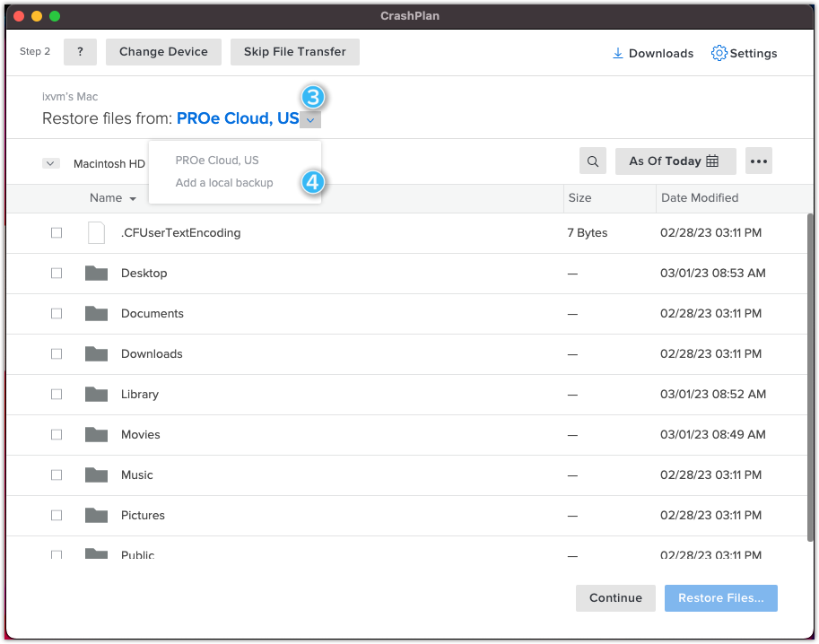Click the Name column header
Screen dimensions: 819x644
coord(106,198)
